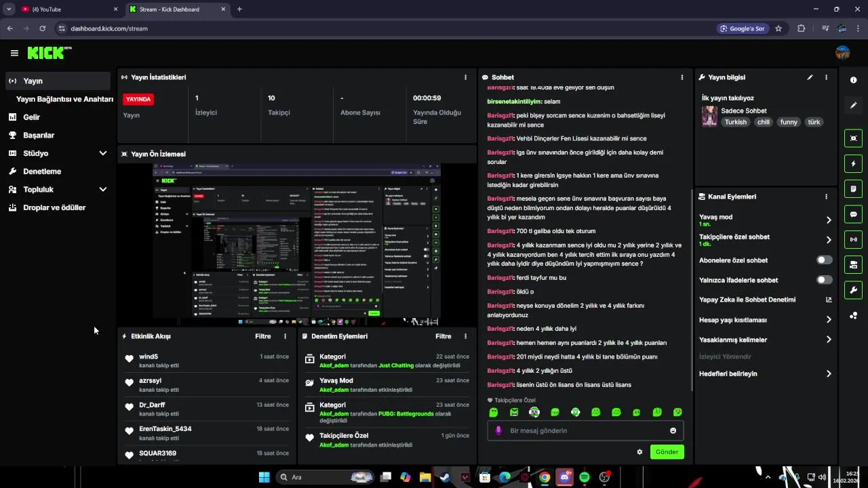Open Kanal Eylemleri three-dot options
The image size is (868, 488).
coord(826,197)
